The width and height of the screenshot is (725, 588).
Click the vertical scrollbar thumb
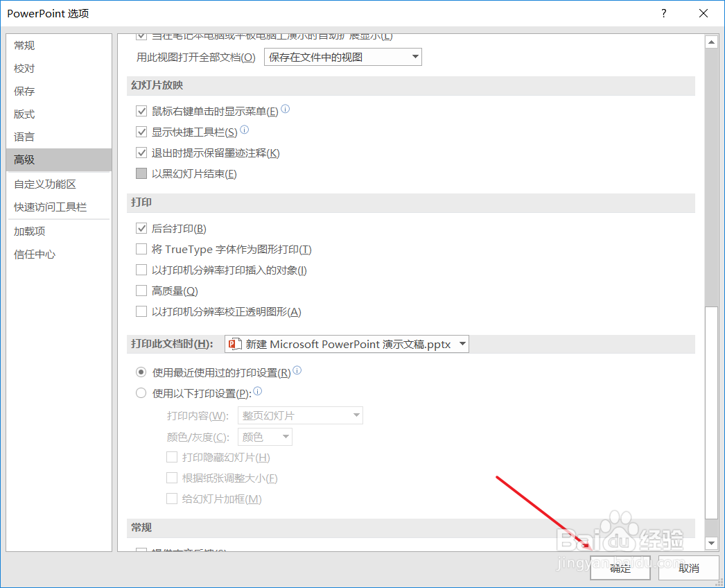point(711,412)
